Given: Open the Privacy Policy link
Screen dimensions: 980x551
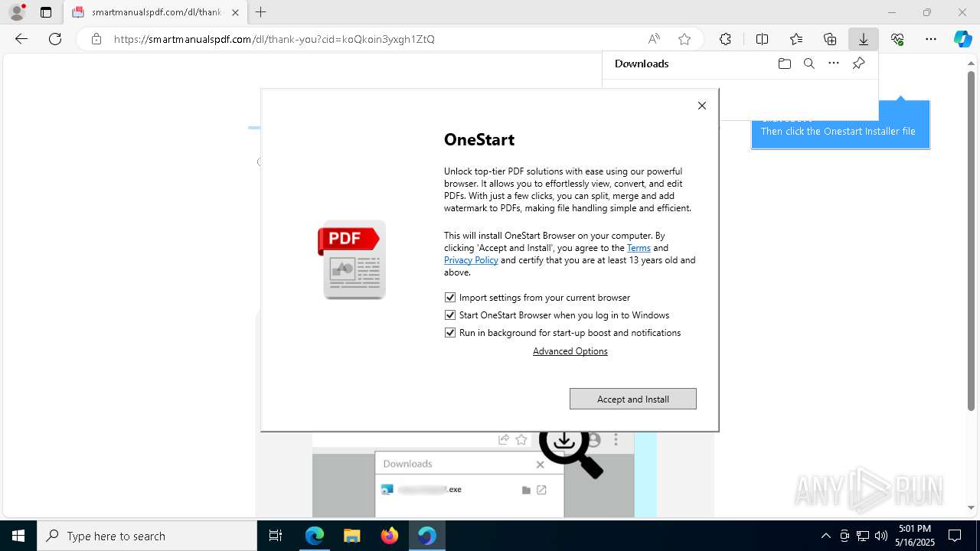Looking at the screenshot, I should pyautogui.click(x=471, y=260).
